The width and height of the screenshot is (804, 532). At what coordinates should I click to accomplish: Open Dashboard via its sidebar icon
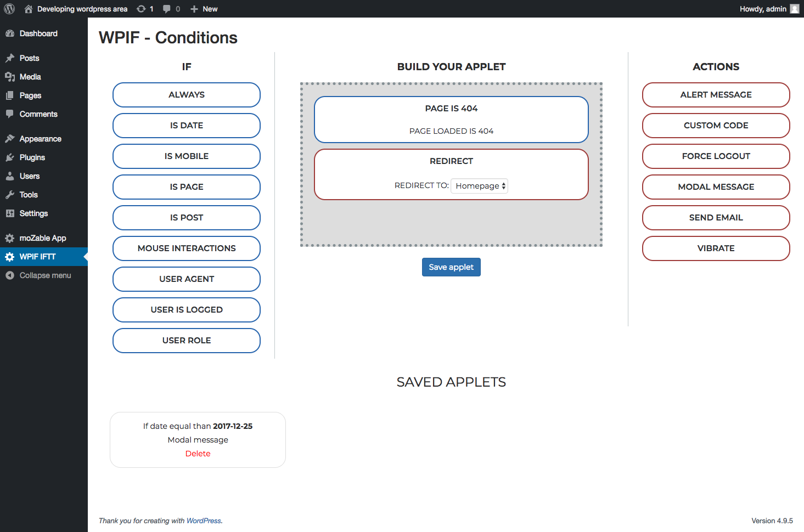[10, 33]
